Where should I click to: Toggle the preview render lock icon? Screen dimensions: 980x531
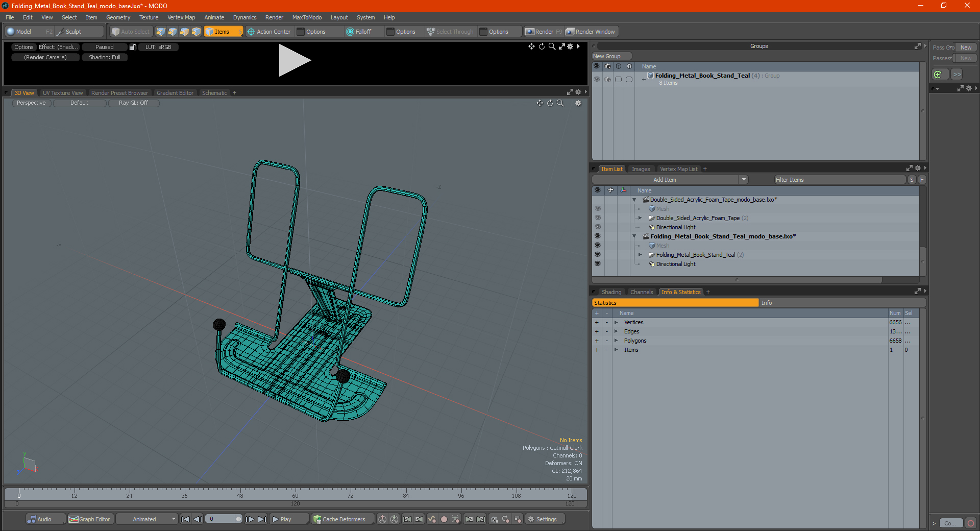tap(133, 47)
